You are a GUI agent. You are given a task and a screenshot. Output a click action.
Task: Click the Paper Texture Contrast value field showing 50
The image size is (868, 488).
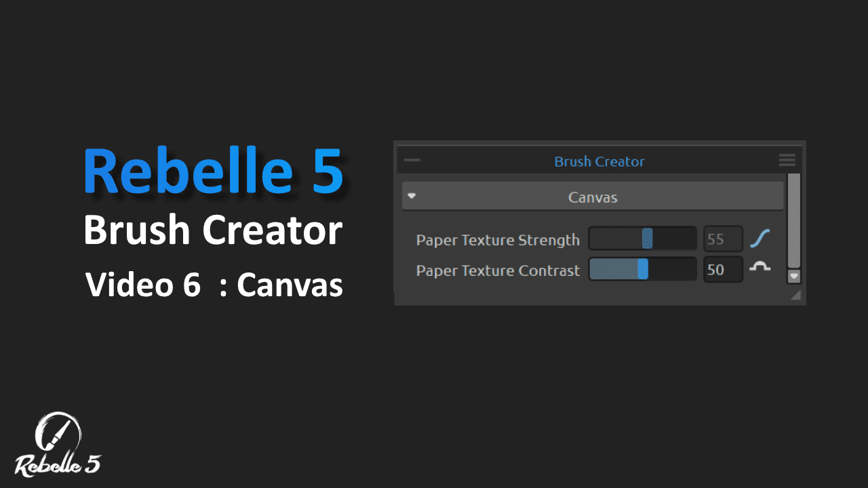tap(723, 270)
